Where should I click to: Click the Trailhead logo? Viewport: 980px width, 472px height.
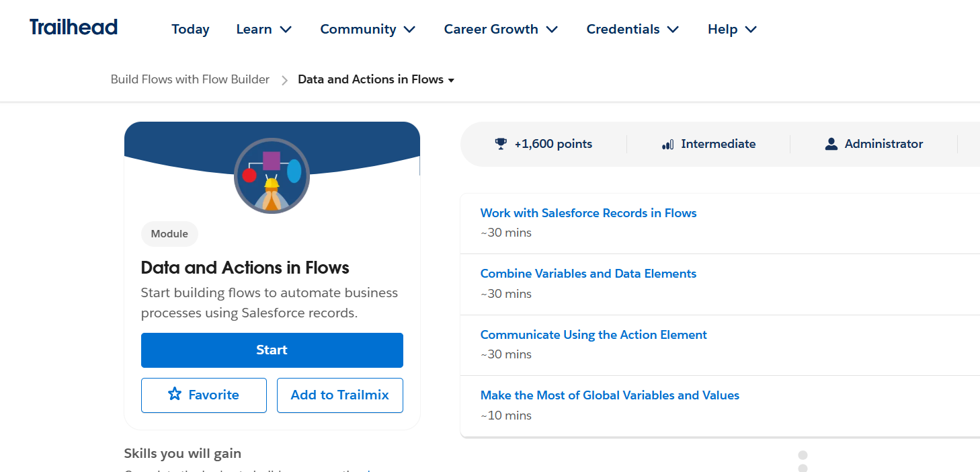coord(74,28)
